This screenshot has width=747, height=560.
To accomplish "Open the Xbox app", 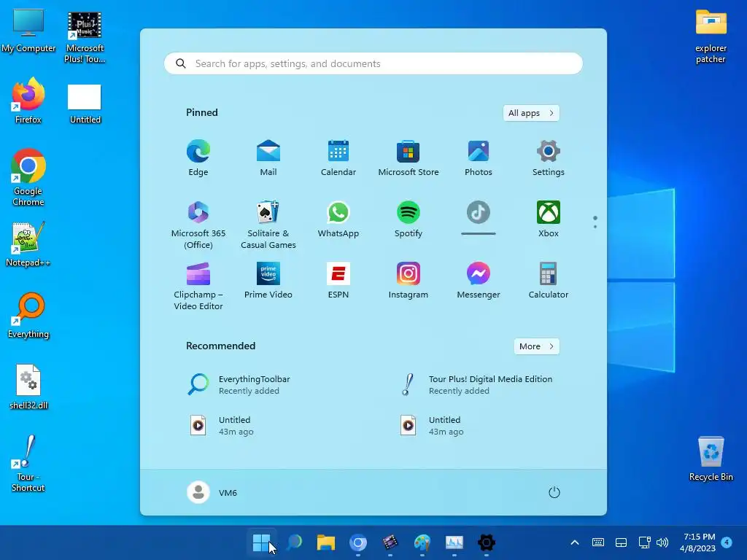I will click(x=549, y=219).
